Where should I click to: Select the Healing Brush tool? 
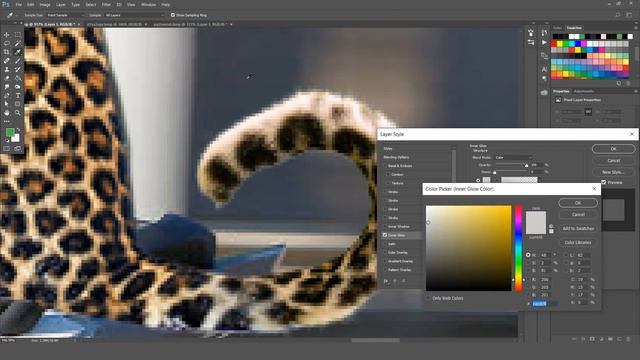click(7, 61)
